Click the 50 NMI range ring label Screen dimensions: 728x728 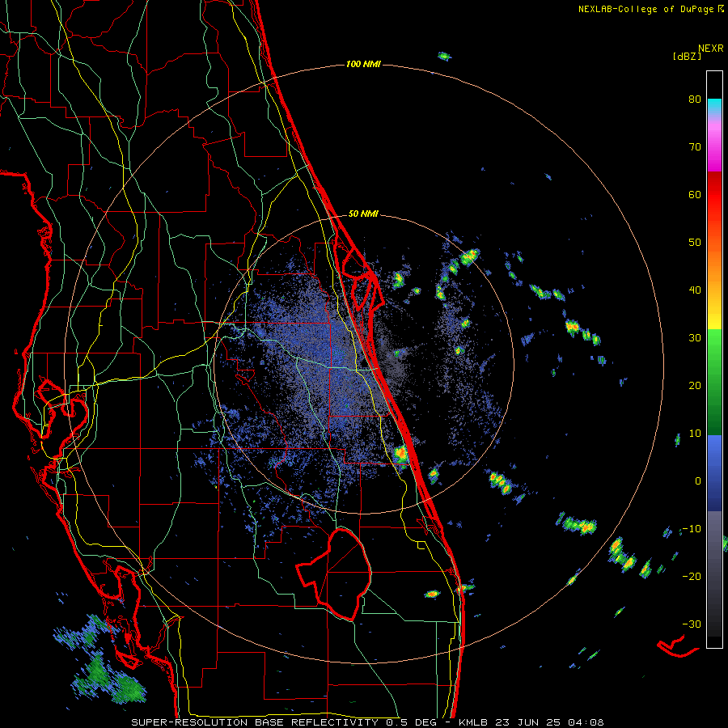[363, 214]
